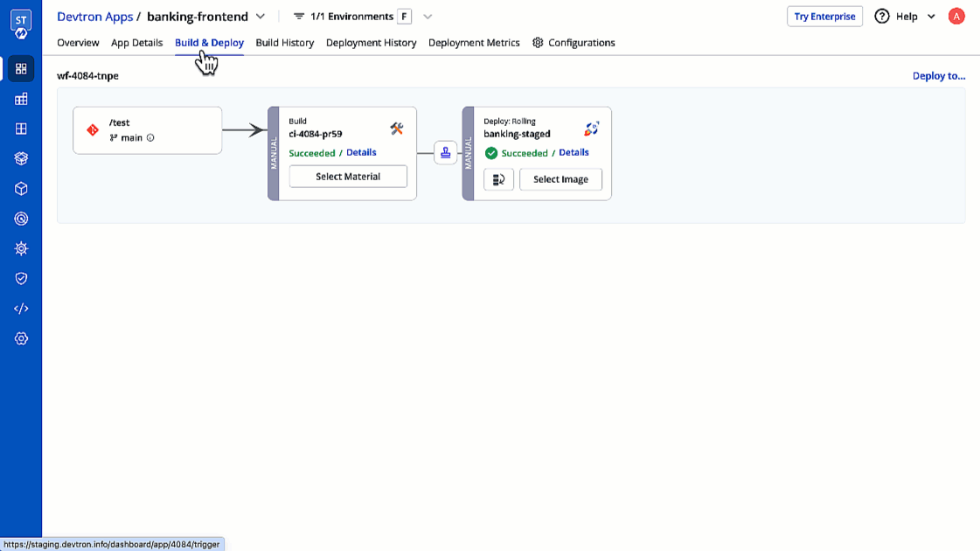
Task: Click the security shield sidebar icon
Action: coord(21,278)
